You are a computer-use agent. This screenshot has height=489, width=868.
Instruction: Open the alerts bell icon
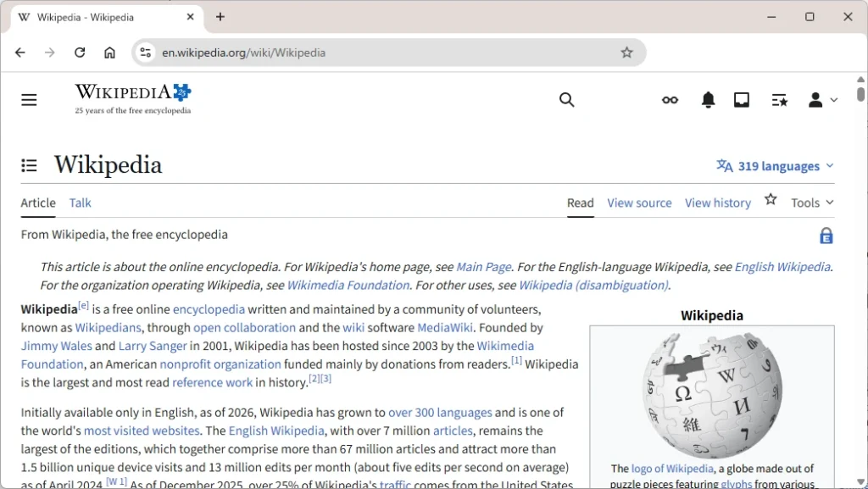point(708,99)
